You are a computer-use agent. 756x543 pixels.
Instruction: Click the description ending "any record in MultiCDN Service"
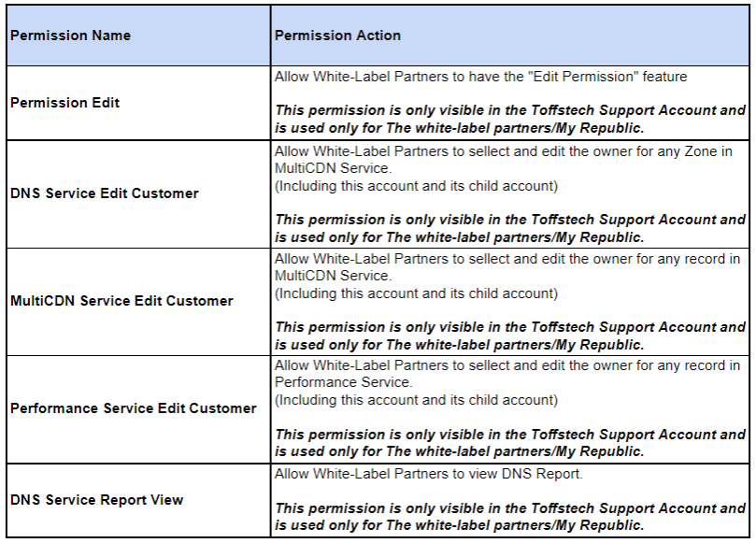[506, 266]
